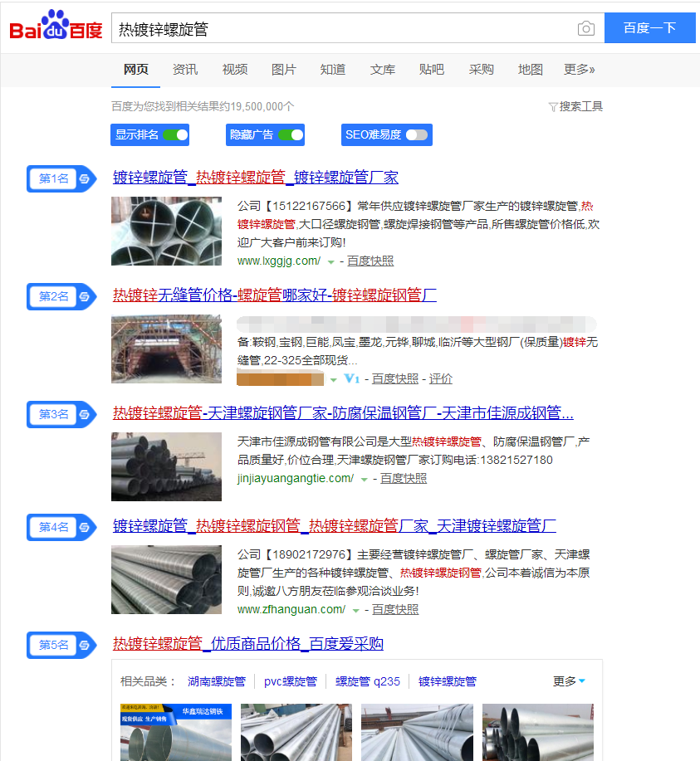
Task: Select 螺旋管 q235 related category
Action: (368, 681)
